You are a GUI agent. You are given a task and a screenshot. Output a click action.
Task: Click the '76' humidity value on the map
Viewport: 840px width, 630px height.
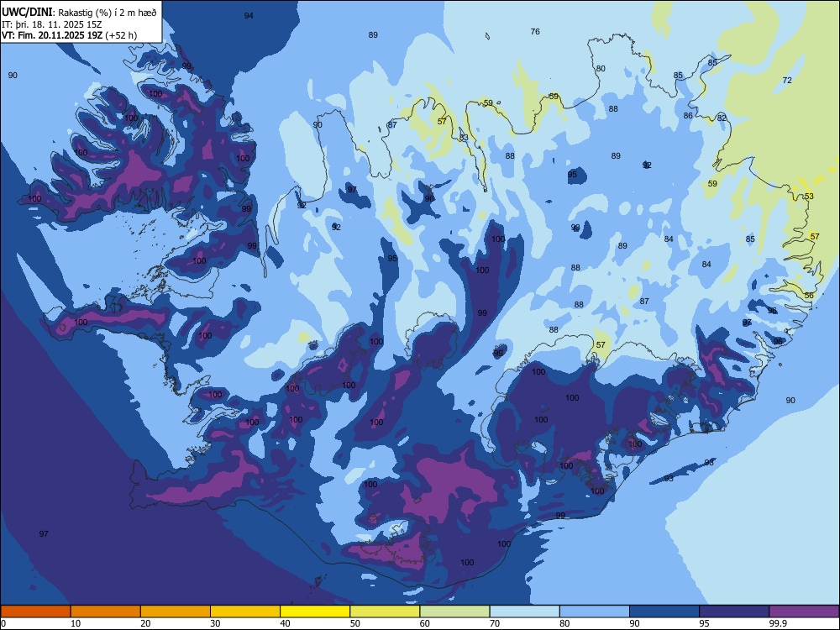pos(535,32)
